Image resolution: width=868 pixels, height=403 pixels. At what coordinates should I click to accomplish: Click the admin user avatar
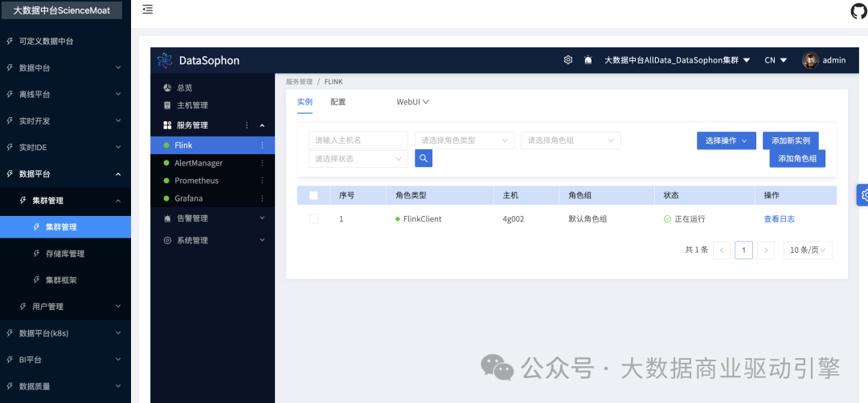[810, 60]
